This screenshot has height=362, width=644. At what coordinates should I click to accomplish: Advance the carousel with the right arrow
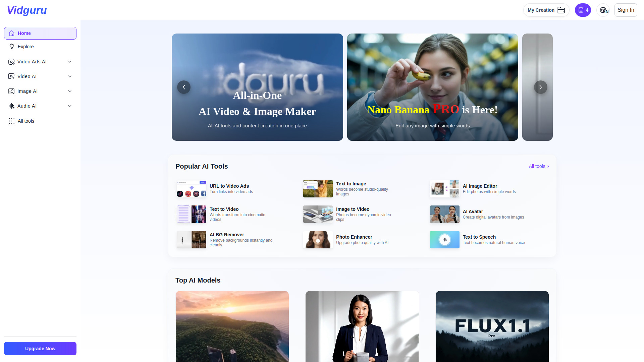540,87
